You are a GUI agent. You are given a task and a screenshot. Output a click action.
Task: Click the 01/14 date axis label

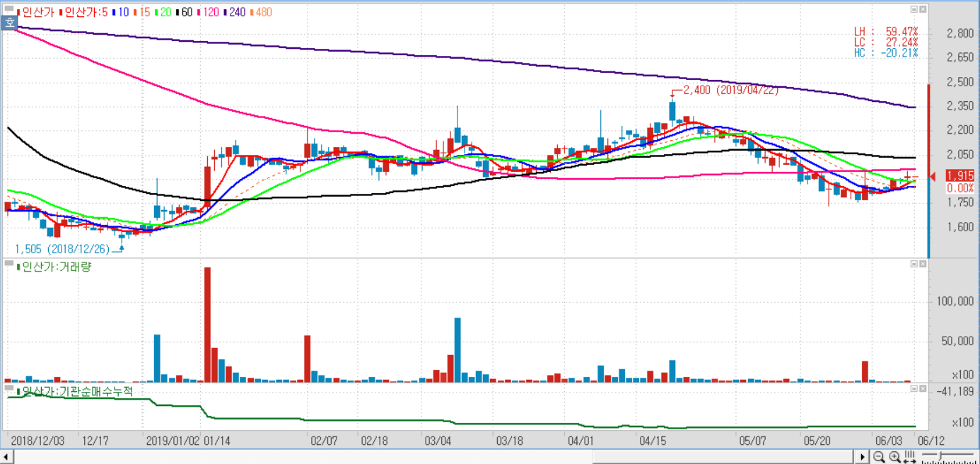click(217, 440)
